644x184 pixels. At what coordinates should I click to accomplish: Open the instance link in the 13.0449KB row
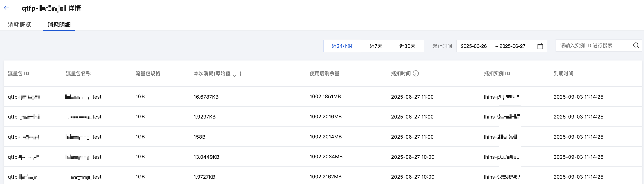tap(501, 157)
